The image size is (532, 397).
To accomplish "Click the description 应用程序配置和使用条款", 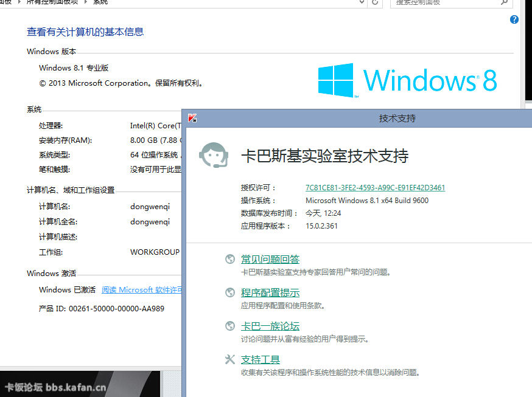I will [283, 306].
